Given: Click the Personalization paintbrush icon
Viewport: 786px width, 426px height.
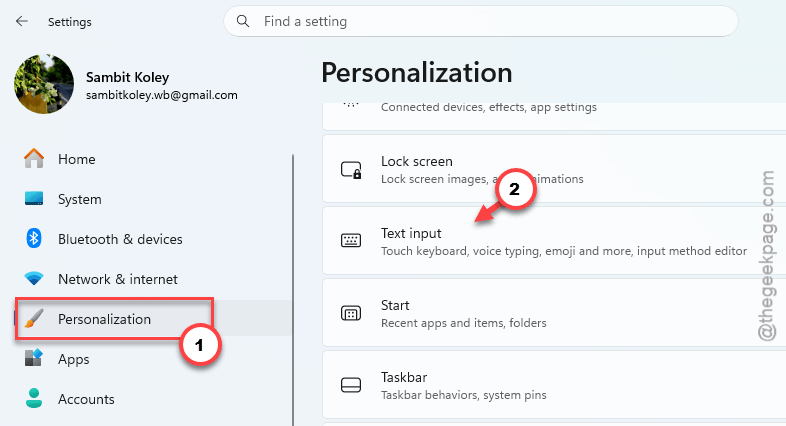Looking at the screenshot, I should click(x=34, y=319).
